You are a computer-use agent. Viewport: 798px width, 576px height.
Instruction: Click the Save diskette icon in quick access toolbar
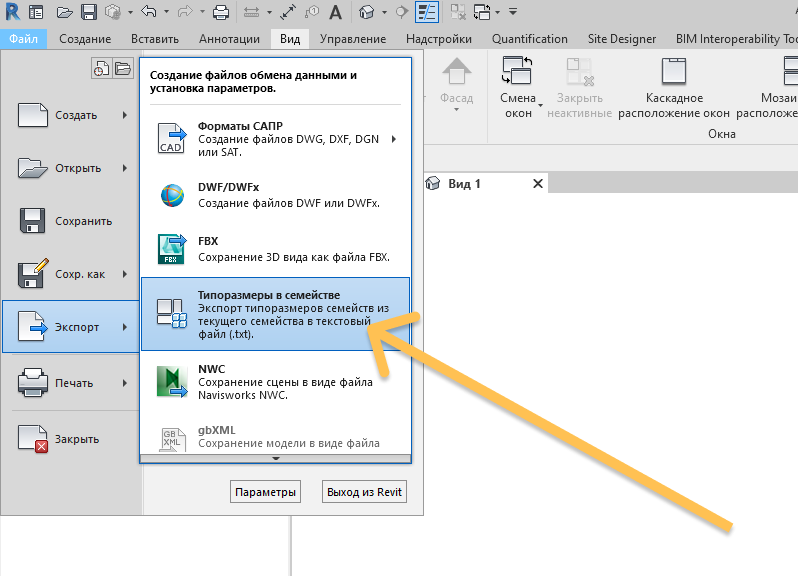pyautogui.click(x=89, y=12)
